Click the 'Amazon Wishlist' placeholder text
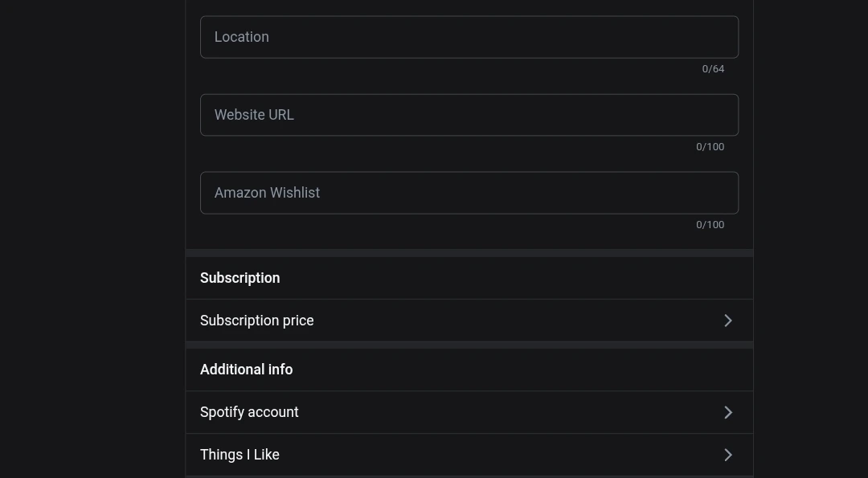 [267, 193]
